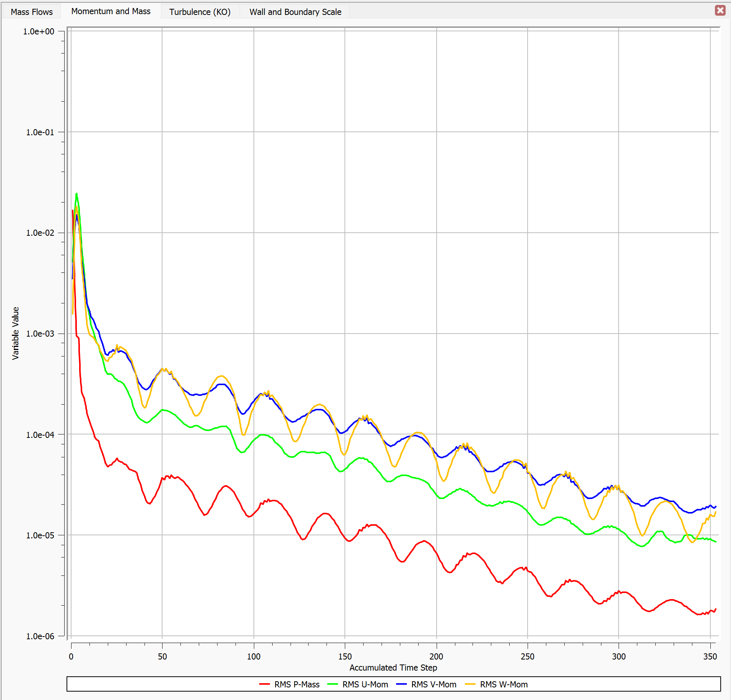Image resolution: width=731 pixels, height=700 pixels.
Task: Select the RMS U-Mom legend label
Action: pos(365,684)
